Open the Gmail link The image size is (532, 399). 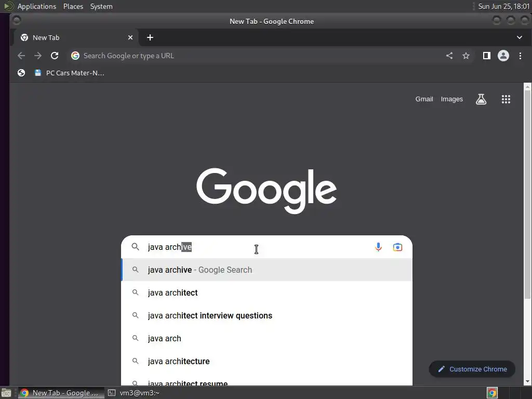(x=424, y=99)
